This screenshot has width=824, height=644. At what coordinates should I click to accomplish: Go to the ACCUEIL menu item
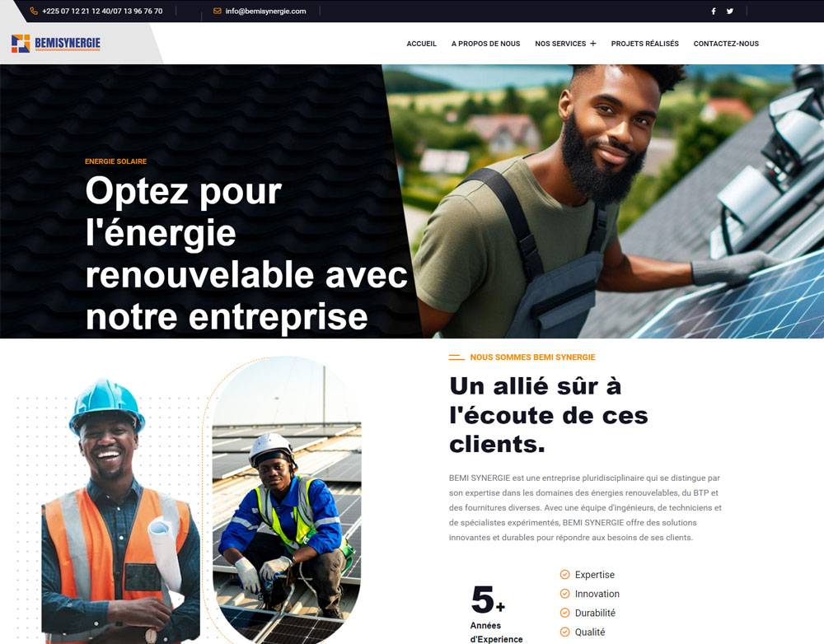[421, 44]
